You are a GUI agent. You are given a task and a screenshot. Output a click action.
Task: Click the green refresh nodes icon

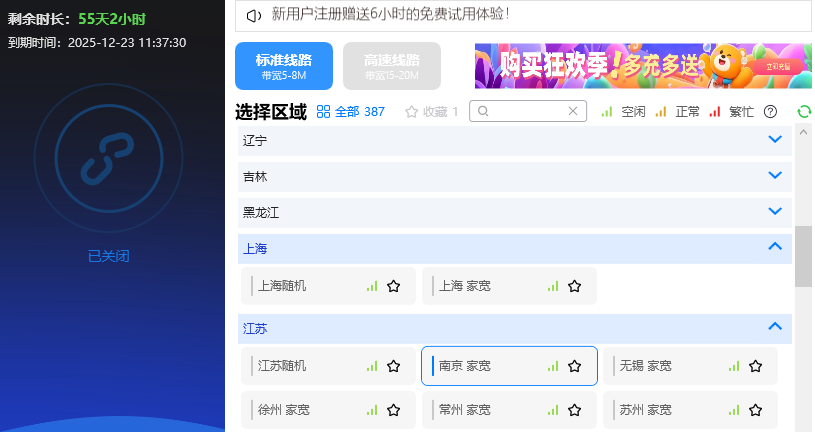point(804,112)
